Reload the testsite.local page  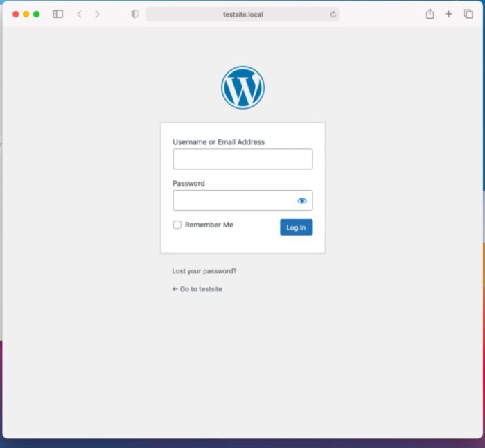(x=333, y=15)
